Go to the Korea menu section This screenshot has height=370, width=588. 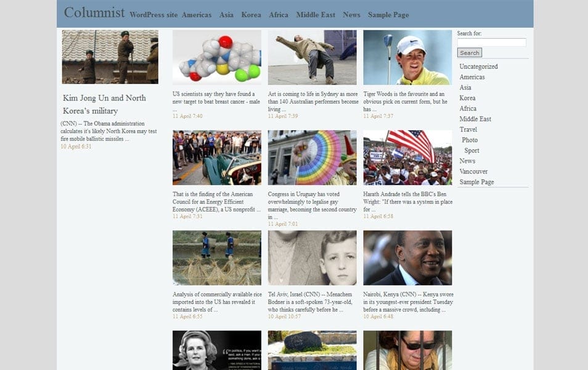tap(251, 15)
